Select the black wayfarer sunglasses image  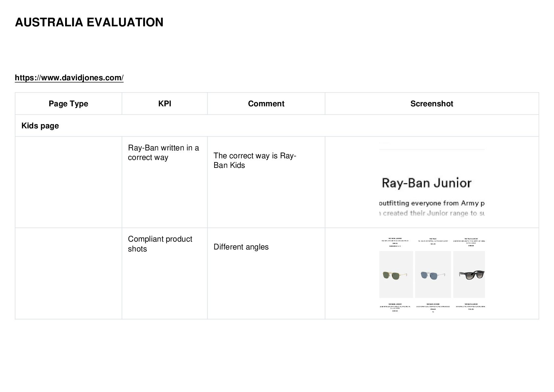click(x=469, y=274)
